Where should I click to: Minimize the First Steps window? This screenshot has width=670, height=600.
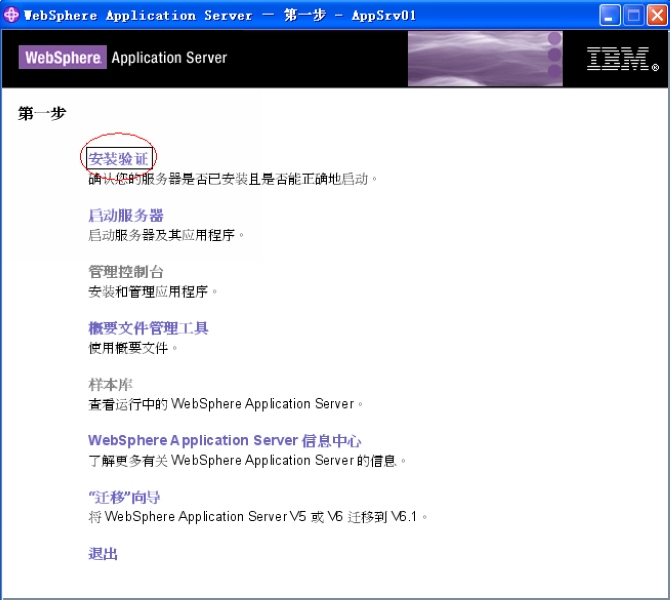coord(610,16)
